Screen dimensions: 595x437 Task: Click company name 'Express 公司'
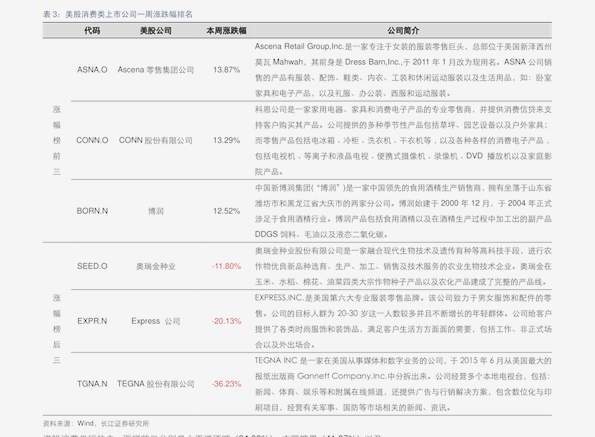pos(156,321)
